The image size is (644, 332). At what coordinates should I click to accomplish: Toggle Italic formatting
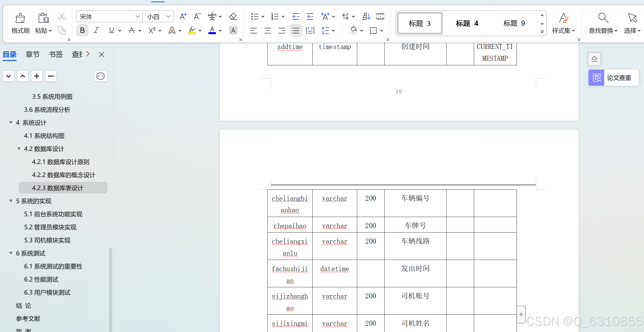(96, 31)
